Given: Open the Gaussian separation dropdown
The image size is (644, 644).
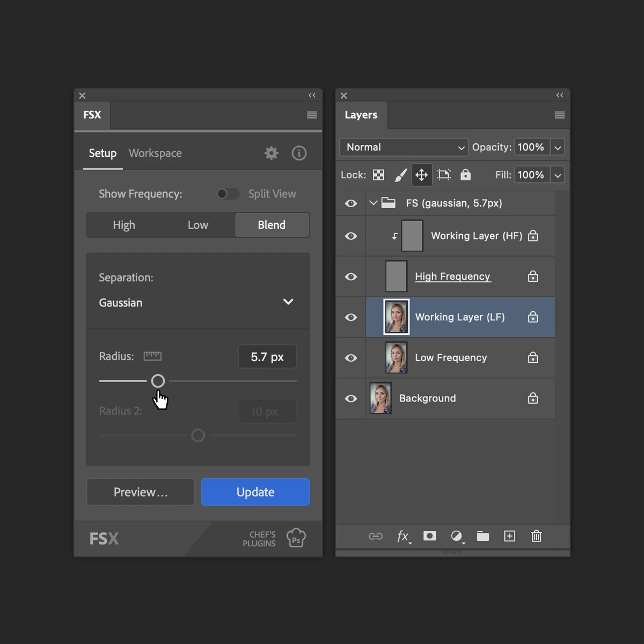Looking at the screenshot, I should coord(198,302).
